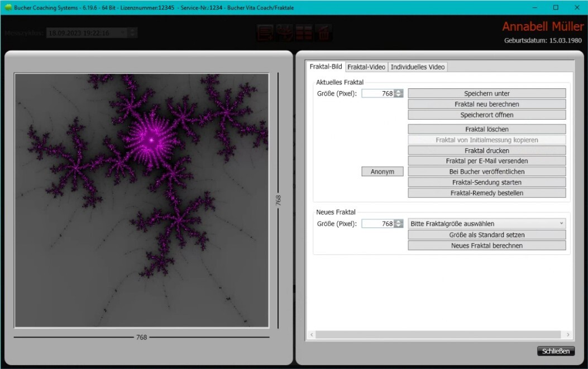Click the red trash can icon in top toolbar
588x369 pixels.
(x=324, y=32)
